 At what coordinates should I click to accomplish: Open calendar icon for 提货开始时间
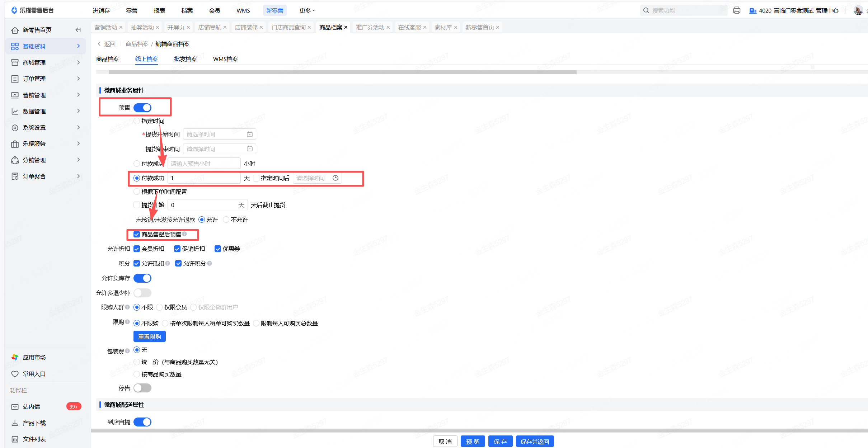(249, 134)
